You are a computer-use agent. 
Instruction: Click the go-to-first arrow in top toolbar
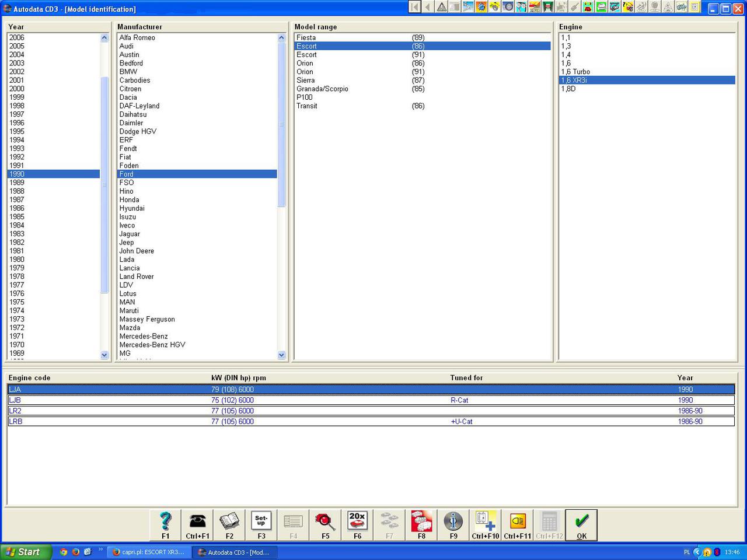[x=415, y=7]
